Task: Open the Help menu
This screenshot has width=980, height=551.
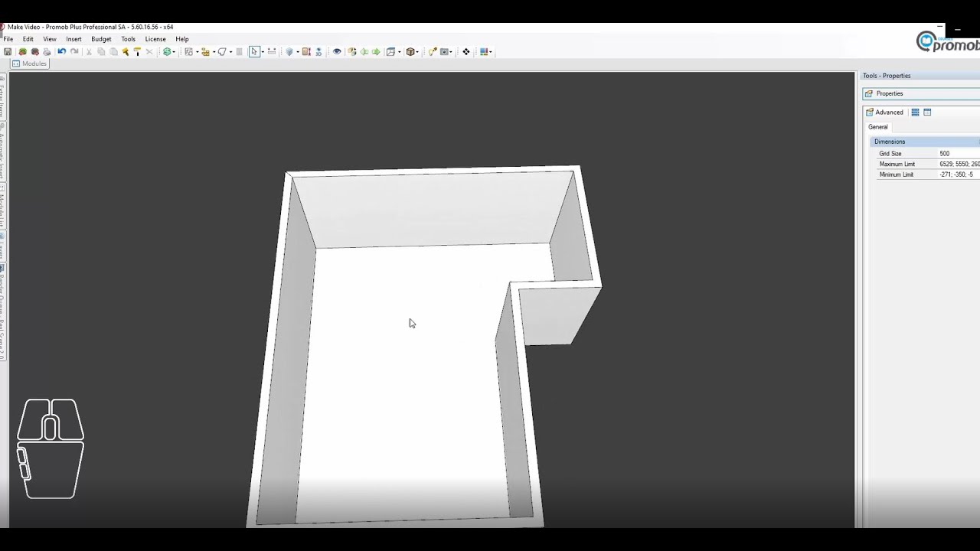Action: 182,39
